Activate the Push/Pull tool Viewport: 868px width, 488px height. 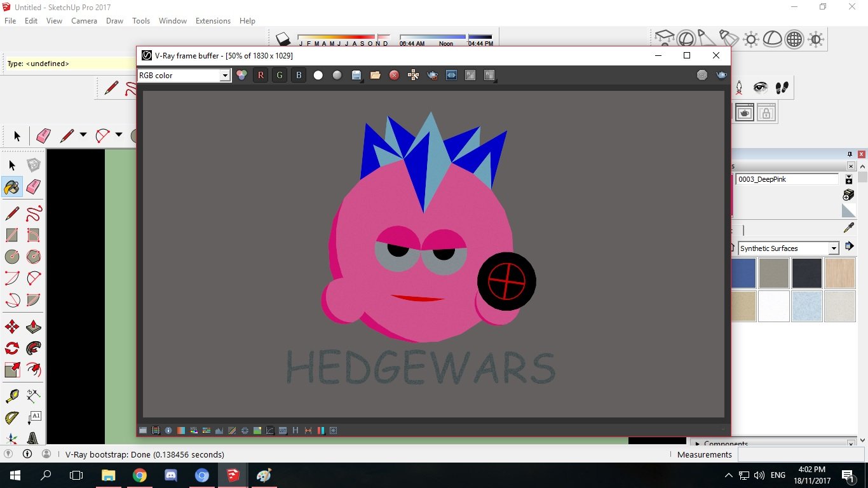34,327
